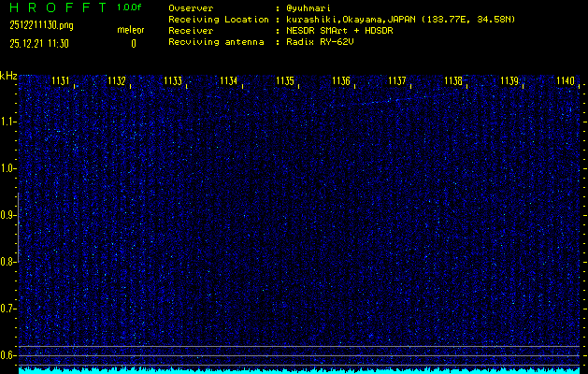Select the 1133 time marker
Screen dimensions: 588x374
(173, 81)
